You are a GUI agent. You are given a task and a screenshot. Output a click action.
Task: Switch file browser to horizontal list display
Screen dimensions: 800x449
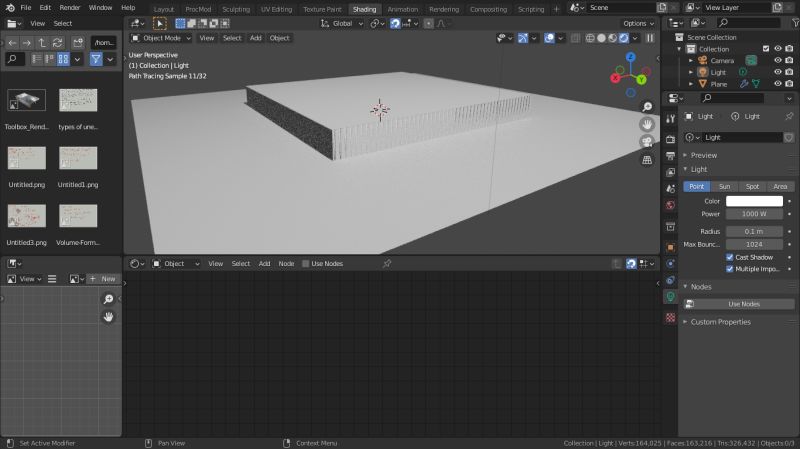(x=49, y=59)
